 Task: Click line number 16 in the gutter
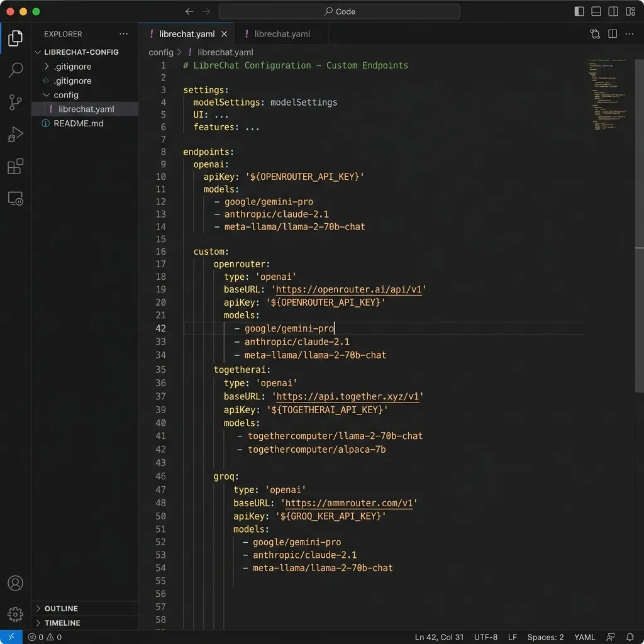point(160,252)
